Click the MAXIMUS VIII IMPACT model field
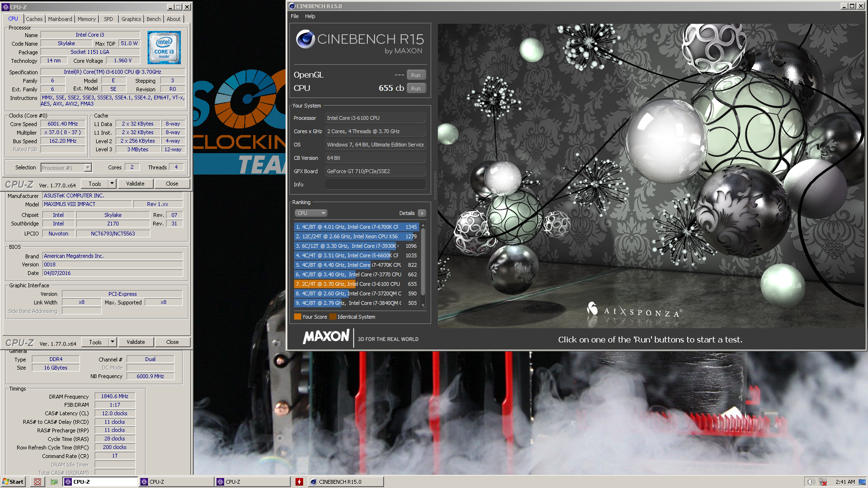The height and width of the screenshot is (488, 868). pyautogui.click(x=87, y=204)
